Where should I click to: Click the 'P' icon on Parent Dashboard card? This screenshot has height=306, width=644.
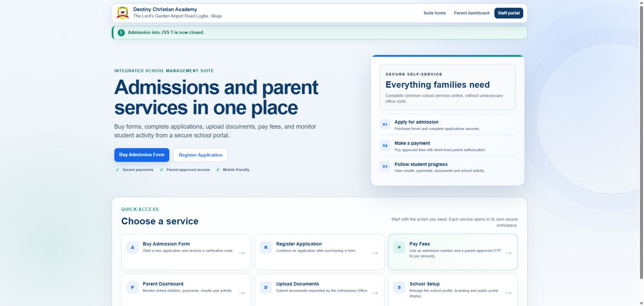(133, 287)
